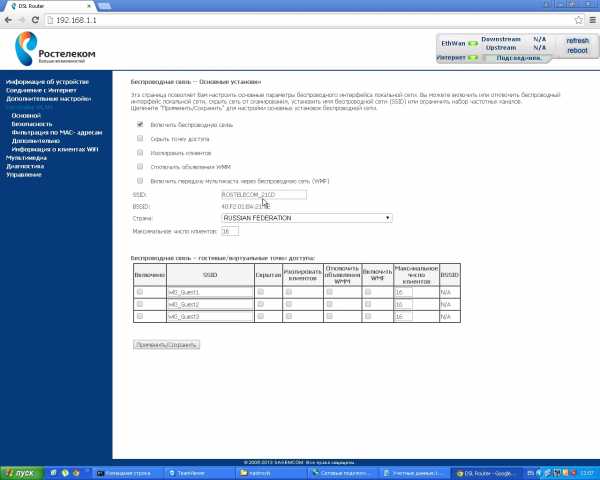Open the new tab button
The image size is (600, 480).
pos(104,6)
